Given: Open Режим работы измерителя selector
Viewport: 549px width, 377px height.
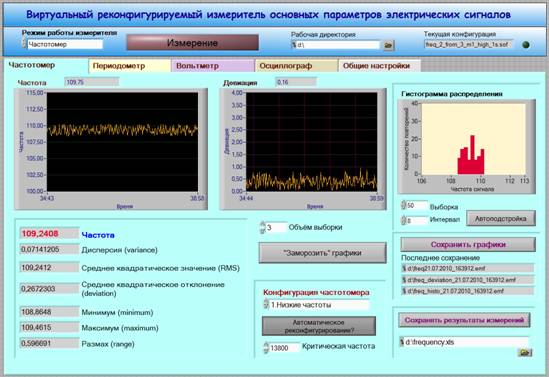Looking at the screenshot, I should 65,44.
